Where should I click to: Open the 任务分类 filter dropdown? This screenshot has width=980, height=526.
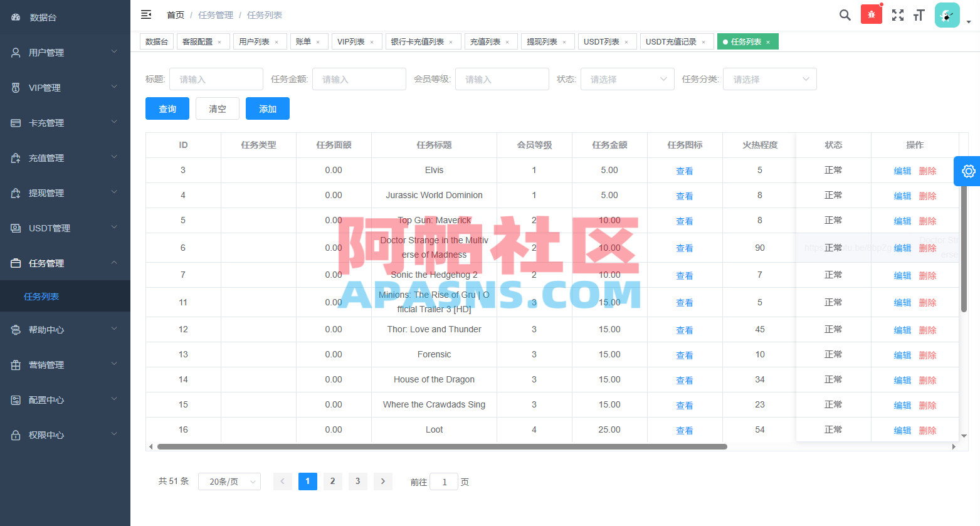click(770, 79)
